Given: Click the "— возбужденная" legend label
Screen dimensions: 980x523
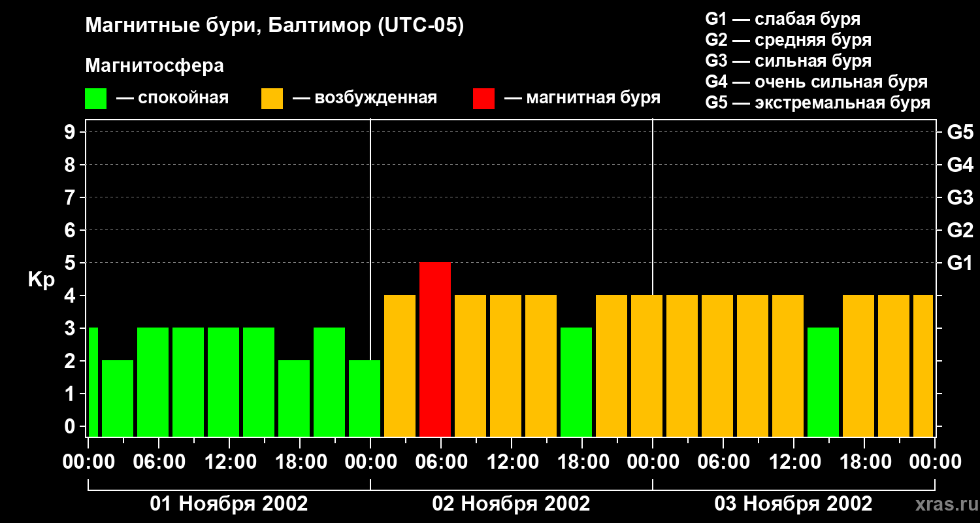Looking at the screenshot, I should click(365, 98).
